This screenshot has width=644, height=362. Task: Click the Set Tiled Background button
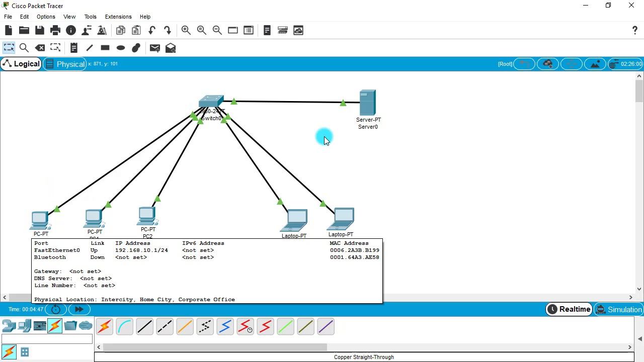595,64
